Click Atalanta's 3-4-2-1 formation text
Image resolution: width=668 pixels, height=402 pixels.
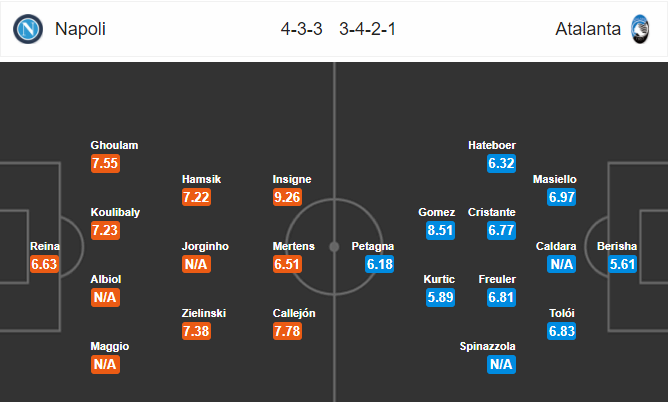366,29
